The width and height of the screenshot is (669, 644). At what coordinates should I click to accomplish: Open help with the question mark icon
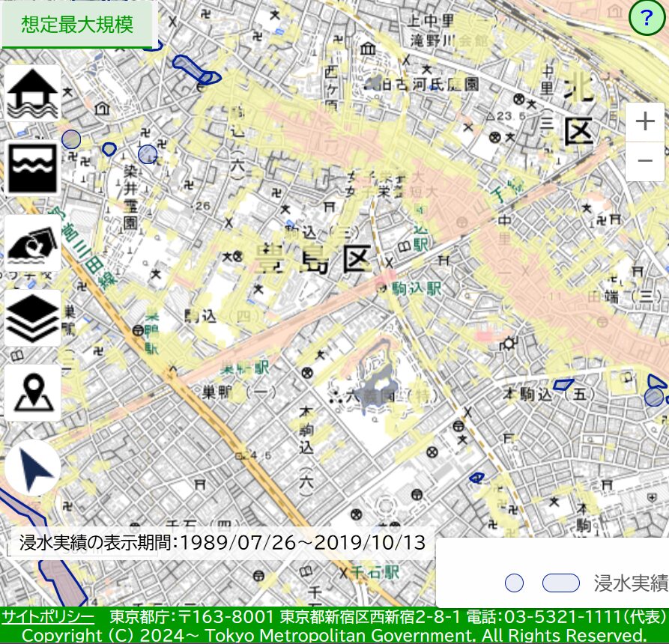(647, 18)
